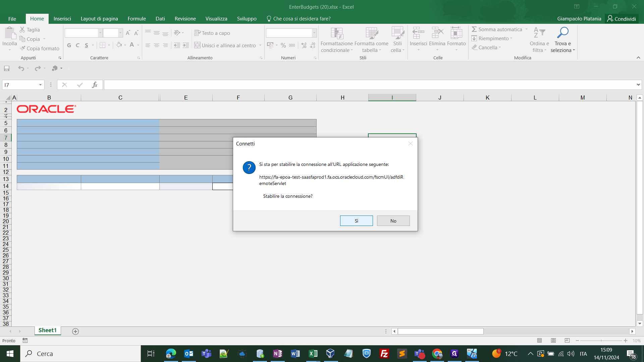Select the Sheet1 tab
This screenshot has height=362, width=644.
pyautogui.click(x=47, y=330)
